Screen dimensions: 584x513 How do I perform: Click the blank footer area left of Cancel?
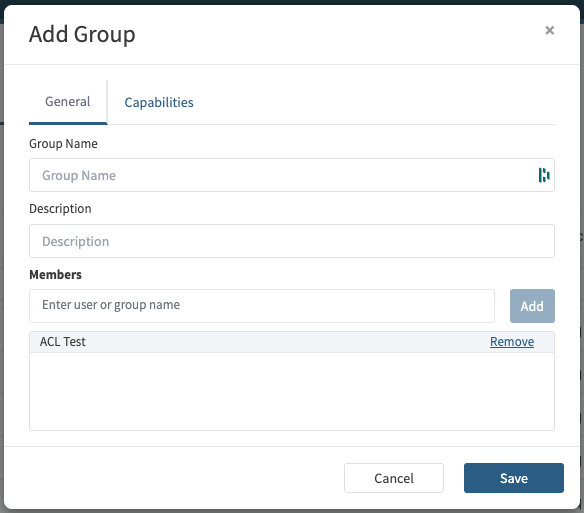tap(173, 478)
